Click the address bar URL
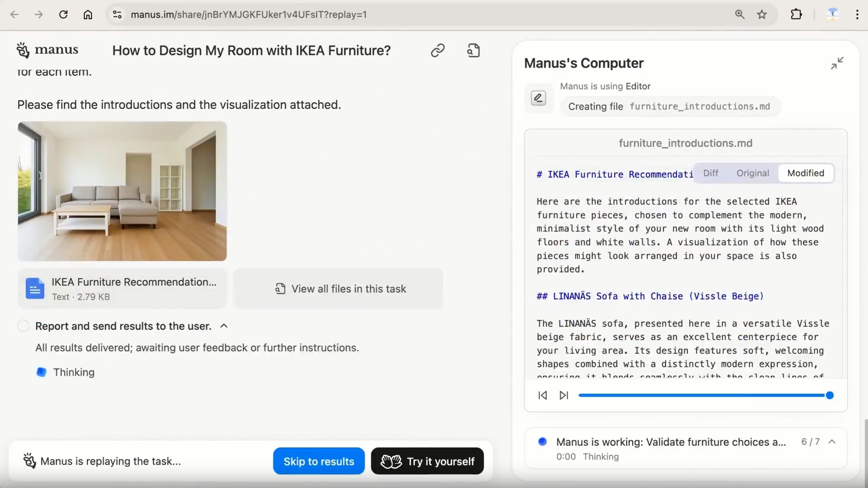This screenshot has width=868, height=488. [249, 15]
